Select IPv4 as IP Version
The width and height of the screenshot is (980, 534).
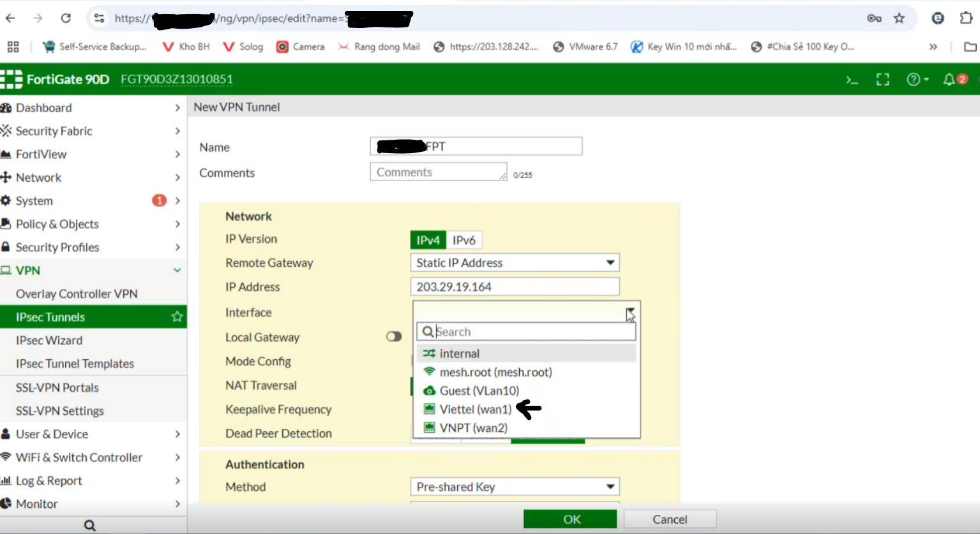pyautogui.click(x=428, y=240)
